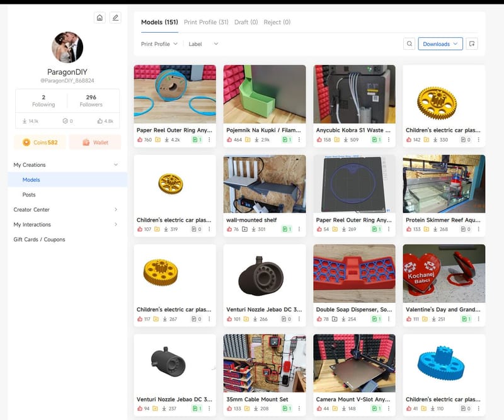Click the like icon on 35mm Cable Mount Set card
Viewport: 504px width, 420px height.
[229, 409]
